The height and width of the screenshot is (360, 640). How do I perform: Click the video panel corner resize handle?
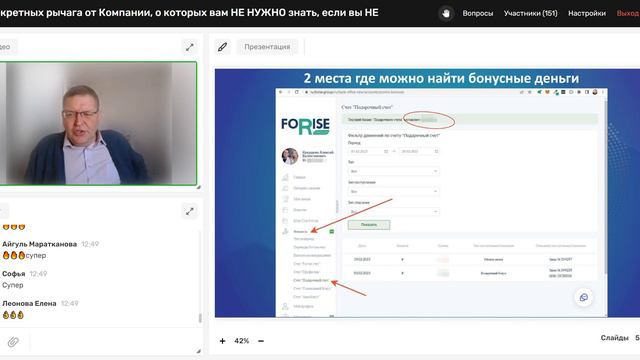coord(199,187)
